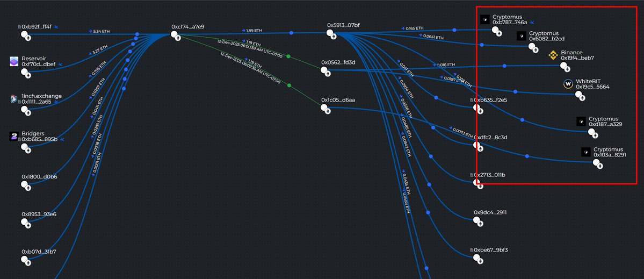The image size is (644, 279).
Task: Click blue marker icon after 0xb787...746a
Action: click(x=531, y=23)
